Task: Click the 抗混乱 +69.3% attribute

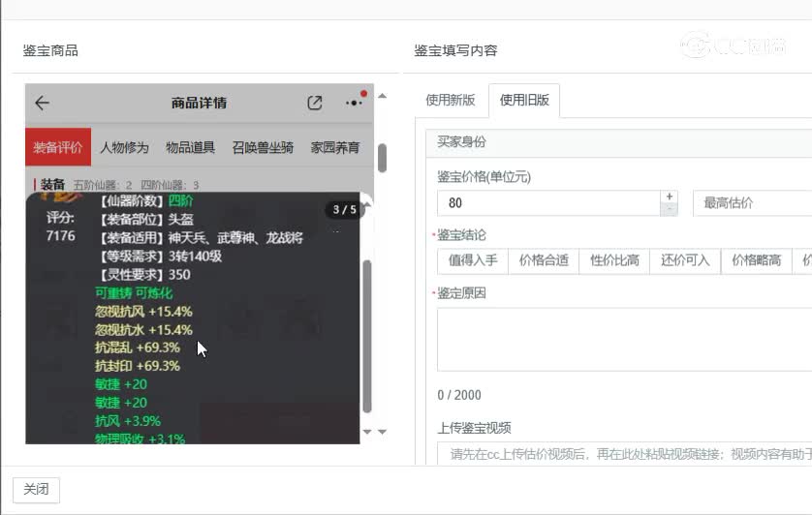Action: point(138,348)
